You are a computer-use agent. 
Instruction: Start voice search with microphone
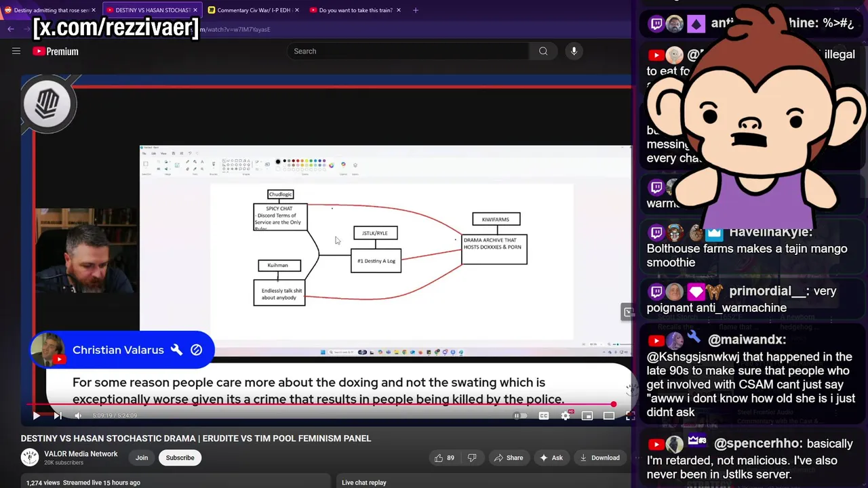(574, 51)
